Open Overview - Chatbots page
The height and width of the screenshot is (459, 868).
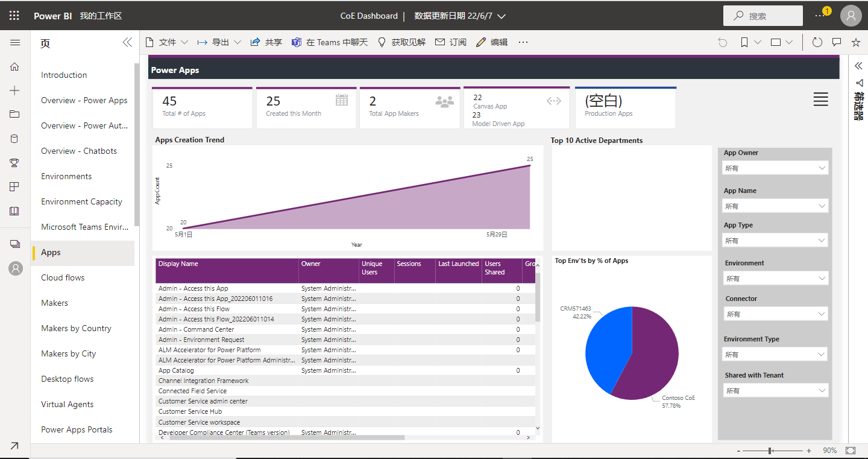(79, 151)
